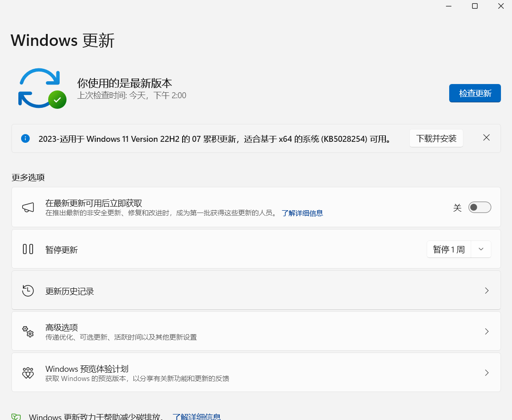Toggle 在最新更新可用后立即获取 switch on
Viewport: 512px width, 420px height.
(x=480, y=207)
